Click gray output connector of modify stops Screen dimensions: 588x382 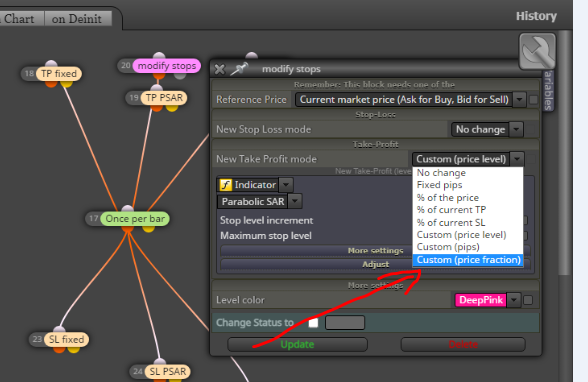pos(180,75)
